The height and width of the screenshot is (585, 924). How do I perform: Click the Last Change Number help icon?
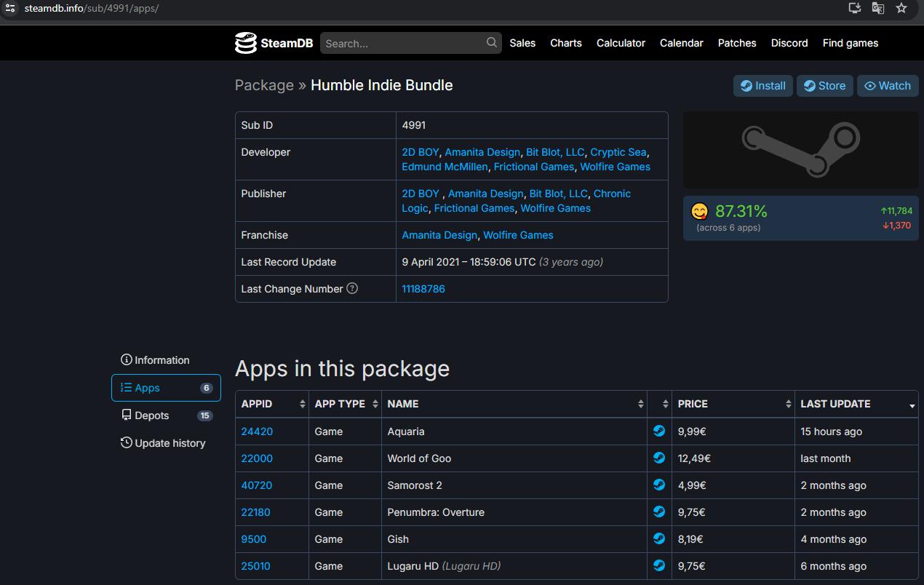(352, 288)
